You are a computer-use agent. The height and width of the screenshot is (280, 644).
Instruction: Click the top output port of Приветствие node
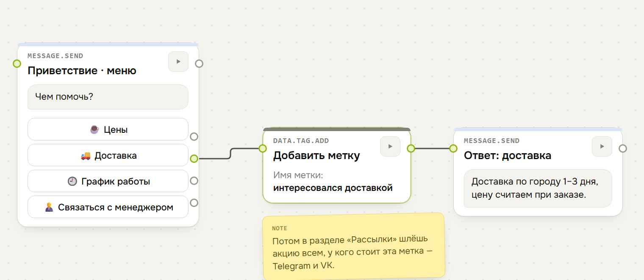coord(199,64)
